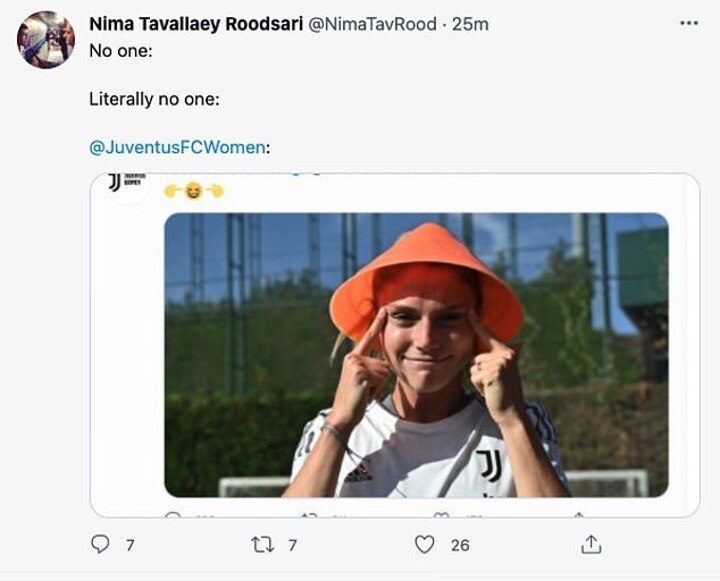
Task: Click the Adidas logo on the jersey
Action: [358, 472]
